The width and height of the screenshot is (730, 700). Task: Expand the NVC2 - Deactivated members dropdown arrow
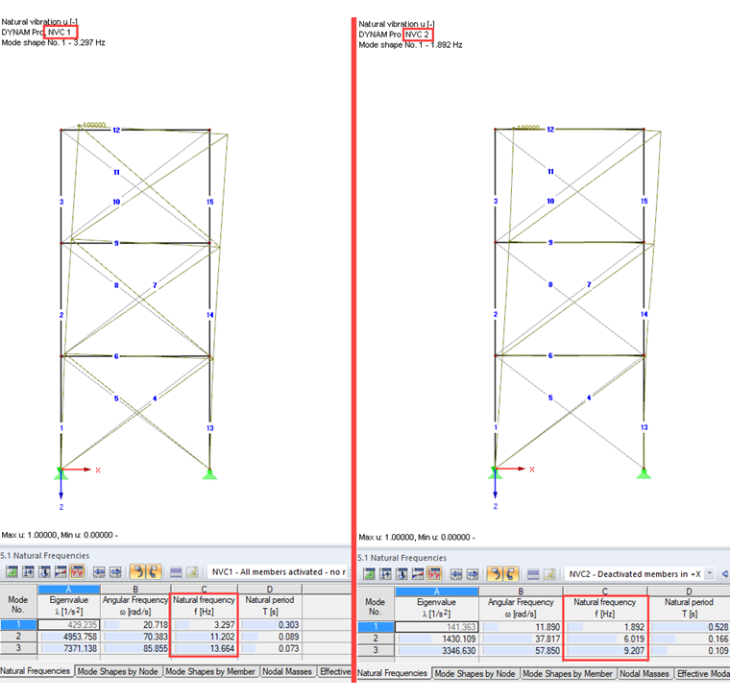710,574
